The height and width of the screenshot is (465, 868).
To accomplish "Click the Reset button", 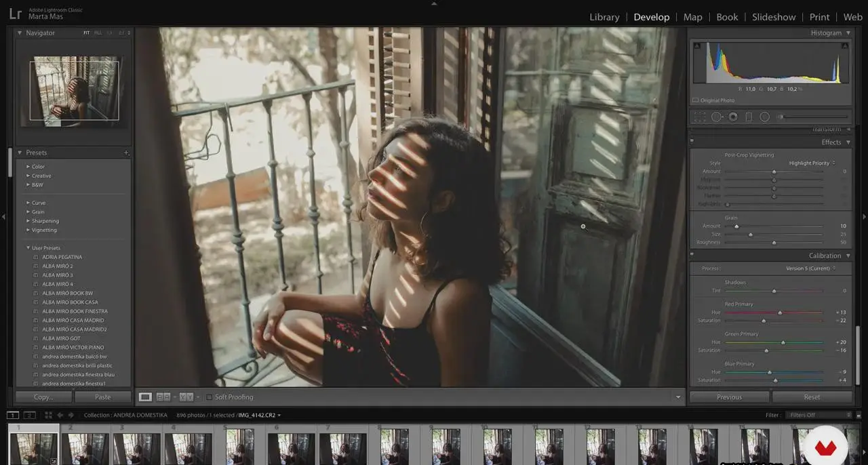I will coord(812,397).
